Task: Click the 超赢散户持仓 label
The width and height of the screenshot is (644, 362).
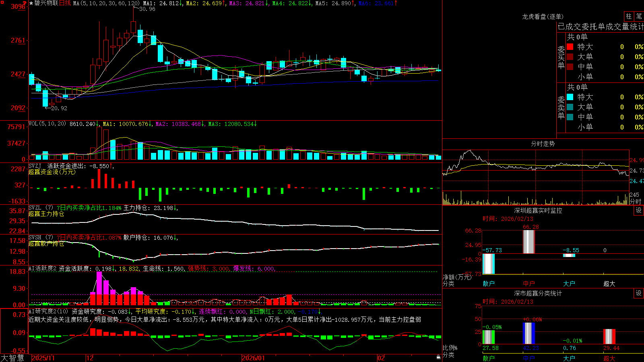Action: click(46, 244)
